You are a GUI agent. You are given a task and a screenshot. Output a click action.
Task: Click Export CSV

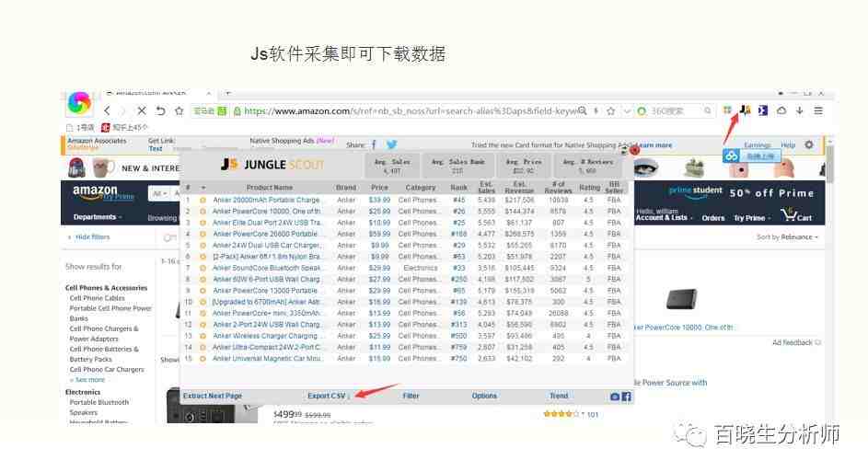pos(327,397)
